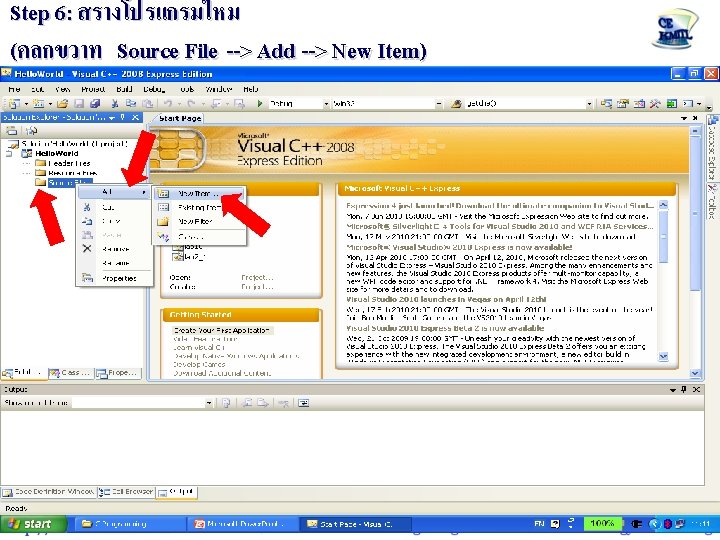Image resolution: width=720 pixels, height=540 pixels.
Task: Click the Solution Explorer toolbar icon
Action: (x=606, y=104)
